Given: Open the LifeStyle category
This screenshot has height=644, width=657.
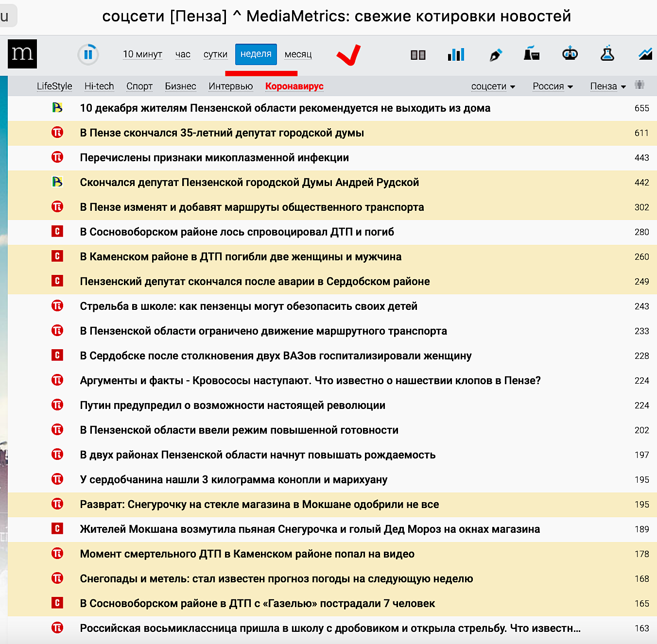Looking at the screenshot, I should [54, 86].
